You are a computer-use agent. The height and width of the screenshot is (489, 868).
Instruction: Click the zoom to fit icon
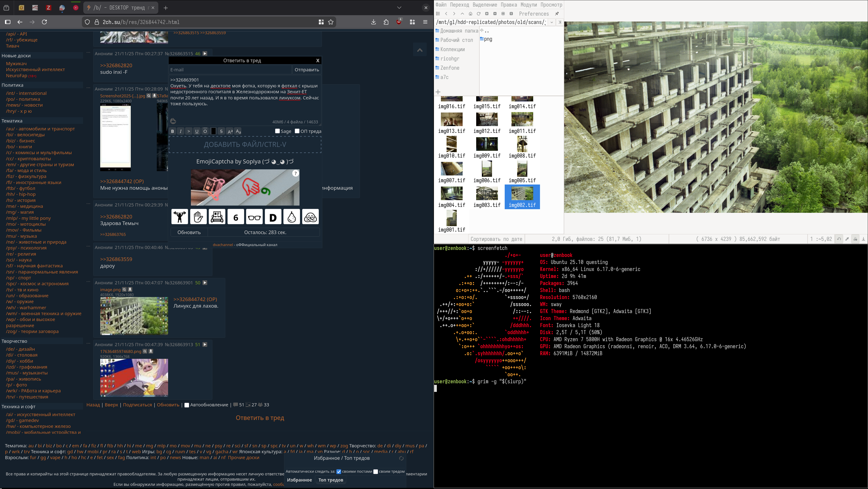point(503,14)
